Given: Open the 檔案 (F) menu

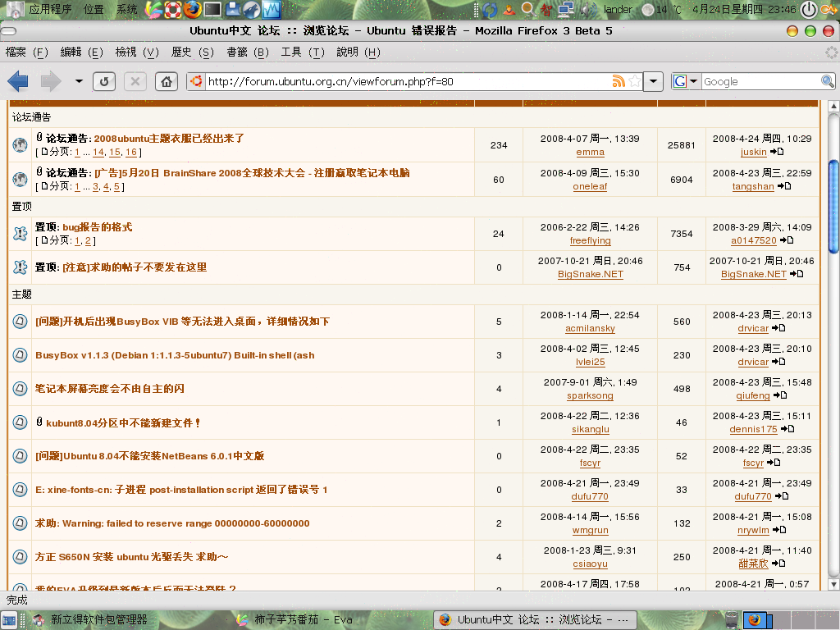Looking at the screenshot, I should pyautogui.click(x=27, y=52).
